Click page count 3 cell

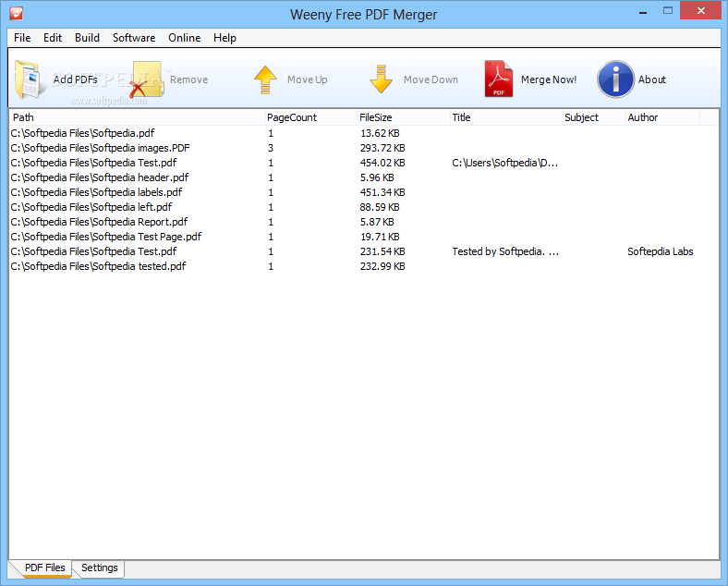[x=271, y=148]
